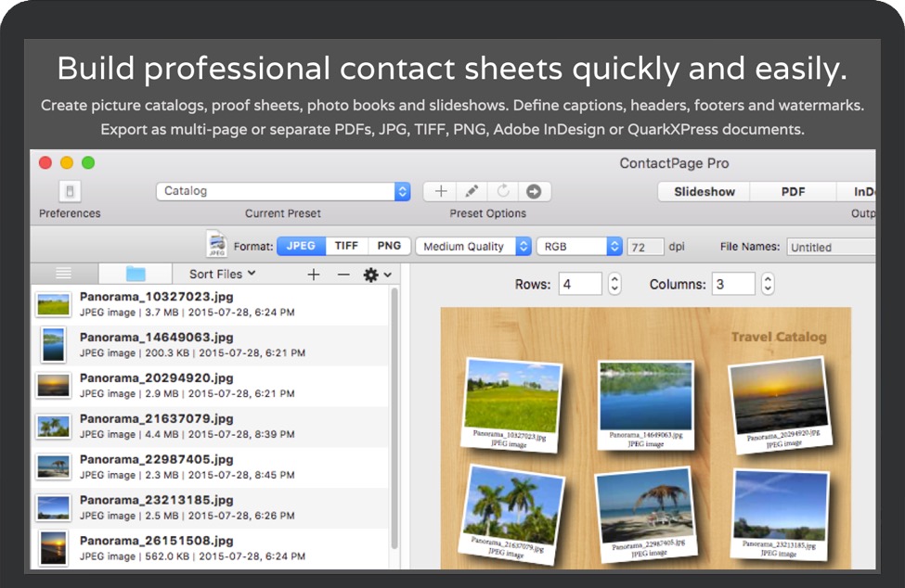Viewport: 905px width, 588px height.
Task: Select JPEG output format
Action: pos(301,246)
